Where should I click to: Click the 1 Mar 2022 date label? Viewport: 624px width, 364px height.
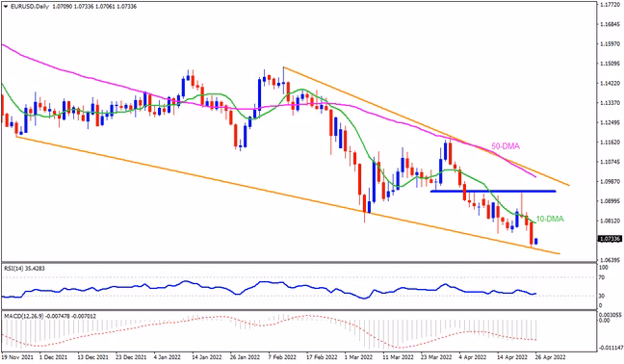pyautogui.click(x=358, y=357)
